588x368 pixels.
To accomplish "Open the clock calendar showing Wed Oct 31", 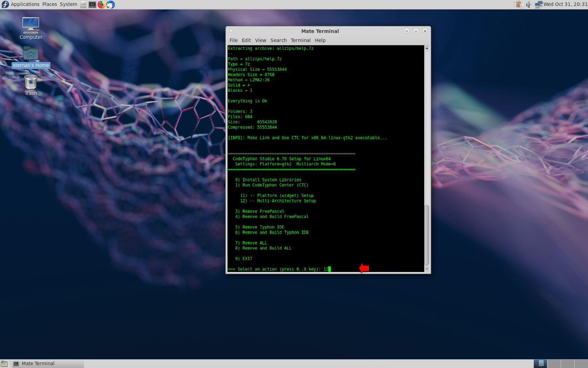I will tap(565, 4).
